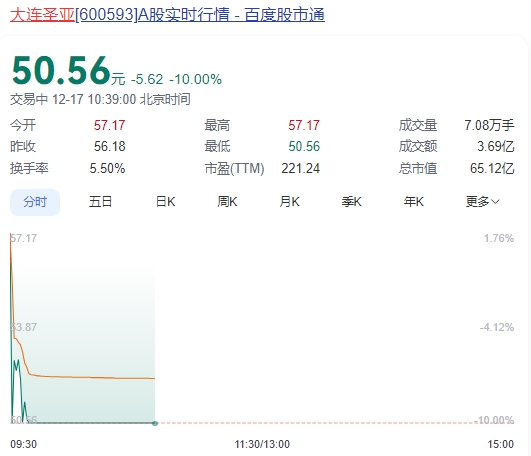Image resolution: width=531 pixels, height=456 pixels.
Task: Click the 总市值 label
Action: (x=418, y=168)
